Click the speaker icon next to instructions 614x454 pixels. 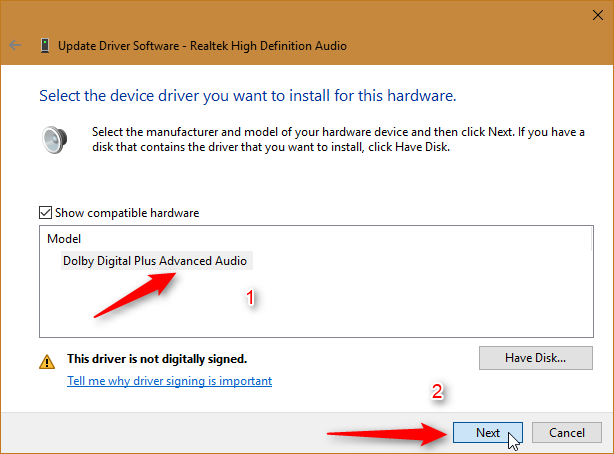[55, 139]
